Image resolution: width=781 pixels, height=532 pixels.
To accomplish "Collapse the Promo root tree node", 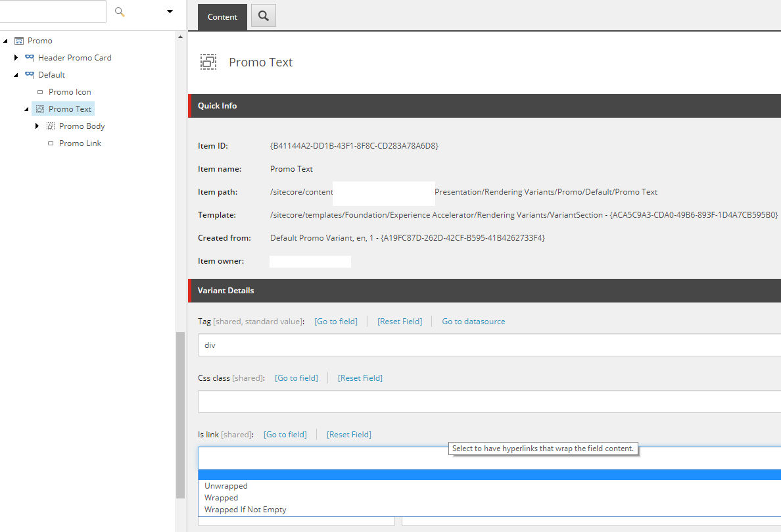I will tap(6, 40).
